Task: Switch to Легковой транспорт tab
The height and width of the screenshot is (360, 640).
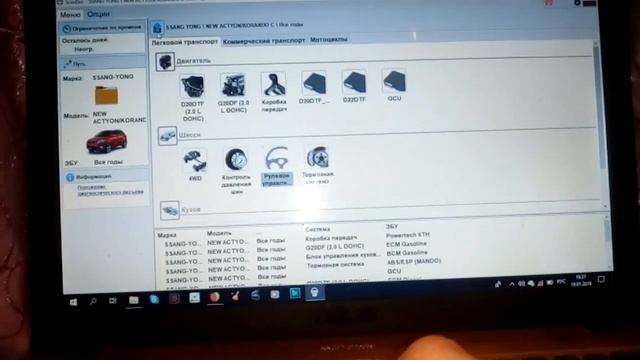Action: pos(185,42)
